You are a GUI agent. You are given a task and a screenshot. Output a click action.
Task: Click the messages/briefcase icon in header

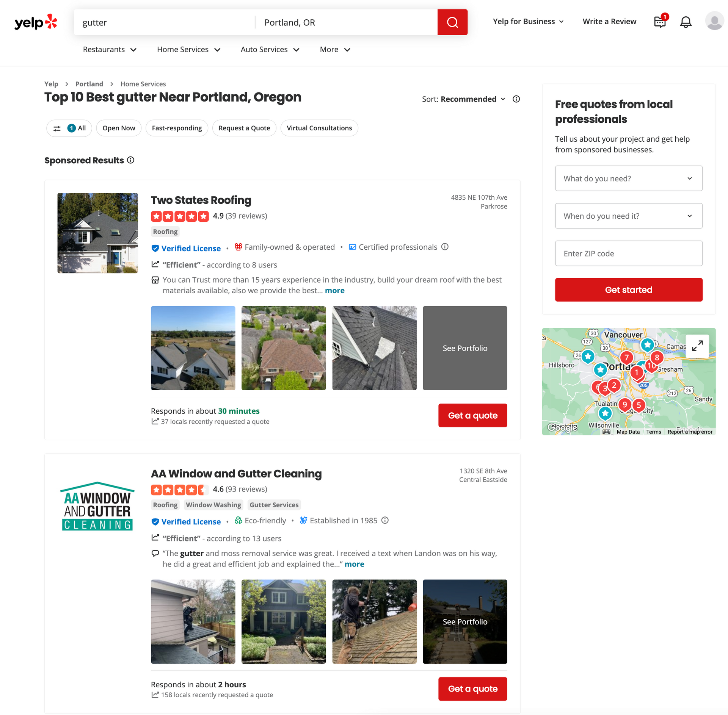tap(661, 22)
